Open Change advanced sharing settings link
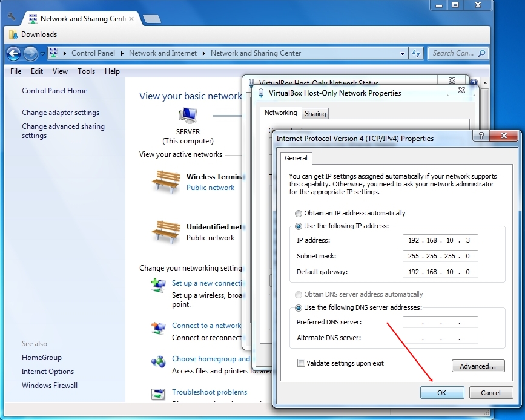The height and width of the screenshot is (420, 525). (64, 131)
